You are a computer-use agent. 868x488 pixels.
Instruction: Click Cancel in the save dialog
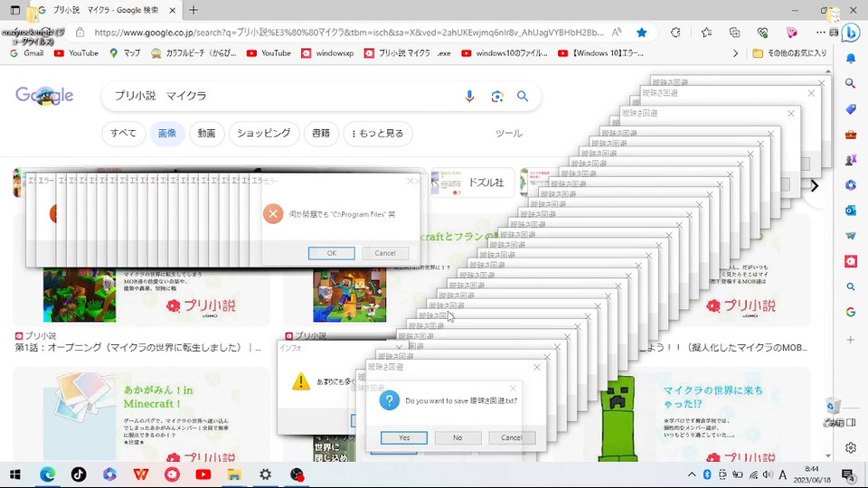point(512,437)
